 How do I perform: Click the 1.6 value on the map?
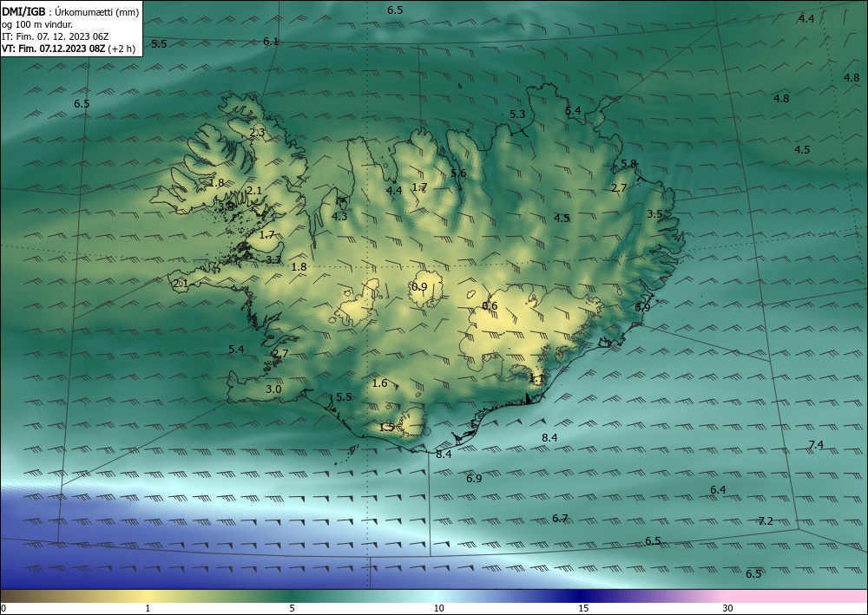380,383
